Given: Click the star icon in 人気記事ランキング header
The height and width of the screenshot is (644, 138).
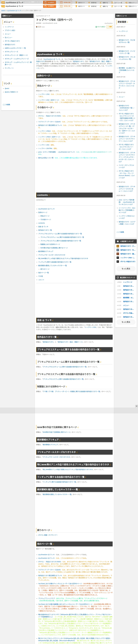Looking at the screenshot, I should click(x=118, y=241).
